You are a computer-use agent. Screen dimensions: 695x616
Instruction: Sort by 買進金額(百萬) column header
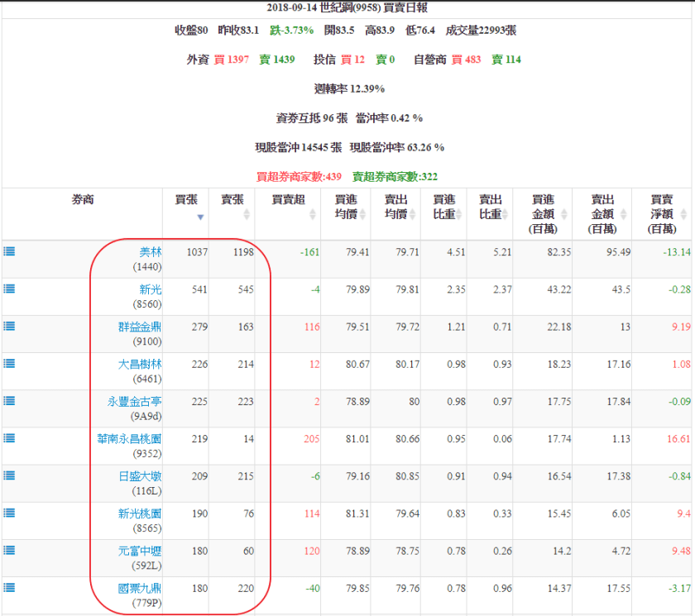click(x=543, y=213)
